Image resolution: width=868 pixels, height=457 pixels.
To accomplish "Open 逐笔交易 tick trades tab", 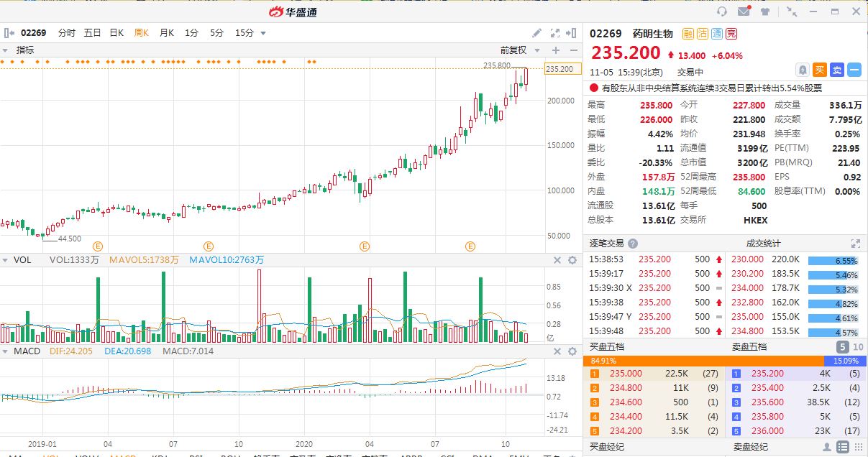I will [607, 244].
